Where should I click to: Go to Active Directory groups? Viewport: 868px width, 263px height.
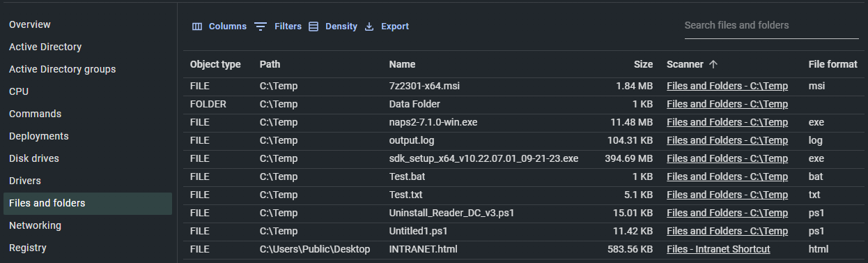(63, 69)
